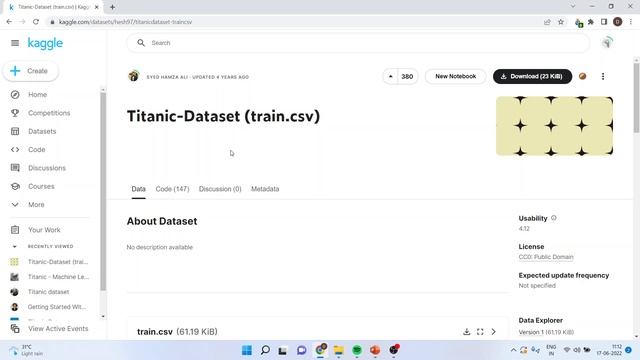Click the Create button
The width and height of the screenshot is (640, 360).
(31, 71)
